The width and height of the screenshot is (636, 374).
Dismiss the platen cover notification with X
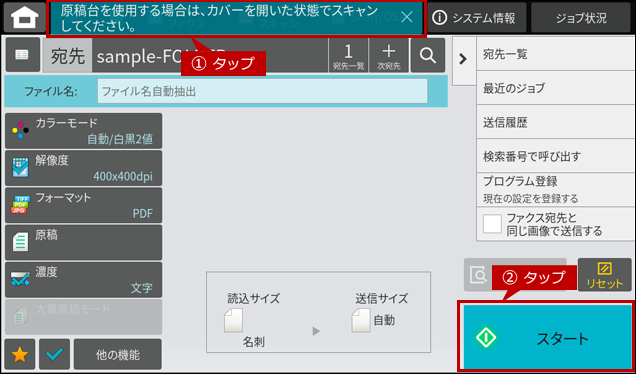(406, 17)
